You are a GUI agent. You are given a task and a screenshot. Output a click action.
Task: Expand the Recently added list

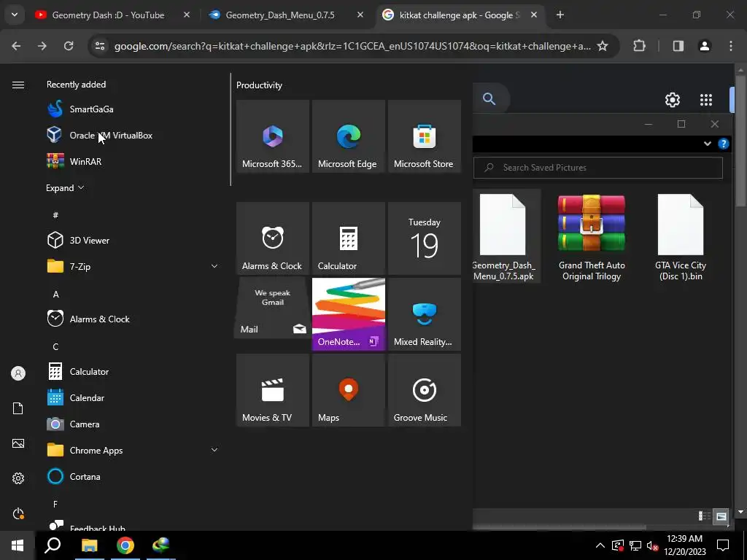coord(65,187)
